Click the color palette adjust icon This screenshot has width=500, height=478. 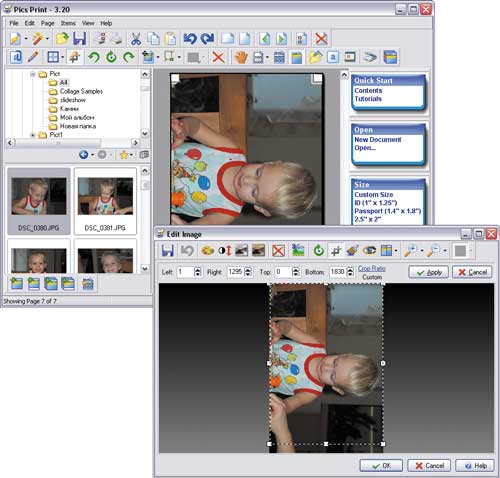[207, 250]
